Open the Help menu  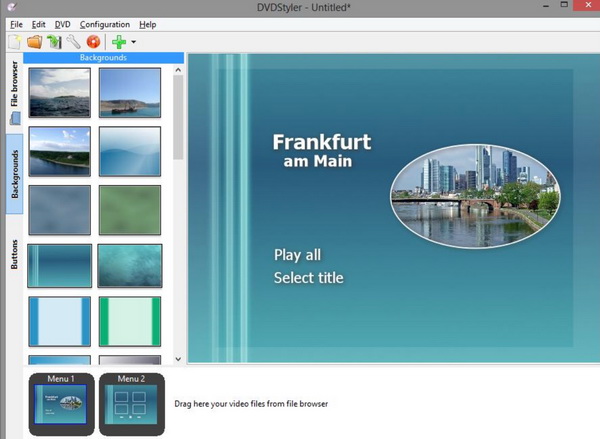148,24
